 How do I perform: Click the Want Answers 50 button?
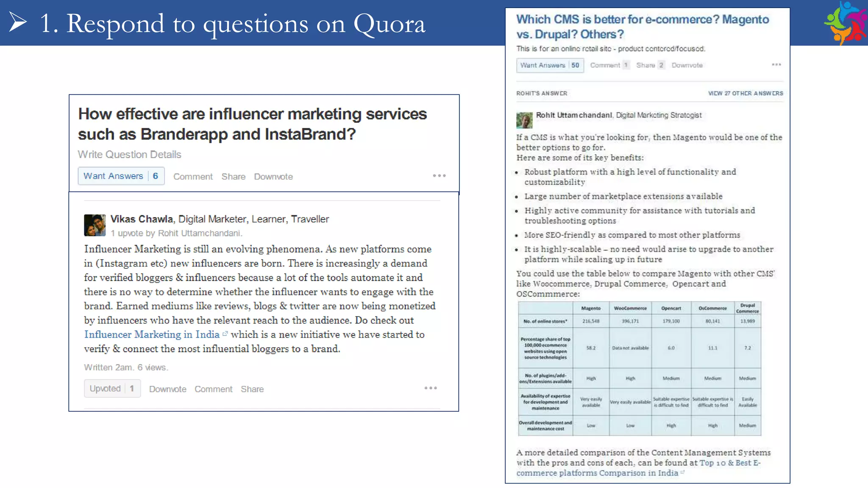click(550, 65)
